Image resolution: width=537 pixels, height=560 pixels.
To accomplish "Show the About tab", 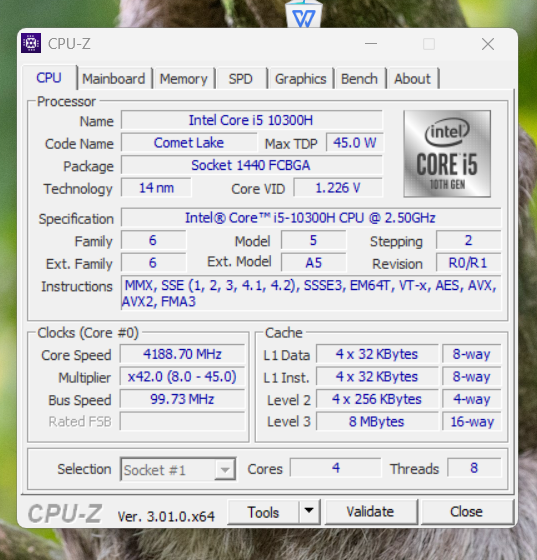I will [412, 79].
